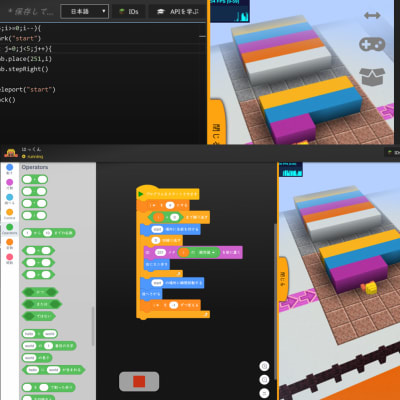Image resolution: width=400 pixels, height=400 pixels.
Task: Click the palette vertical scrollbar
Action: point(93,327)
